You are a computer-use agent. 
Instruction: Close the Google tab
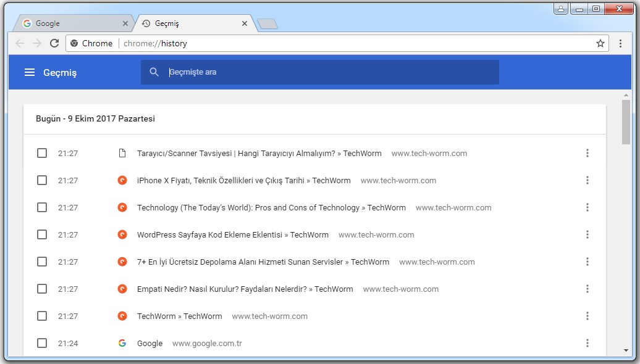click(x=125, y=23)
